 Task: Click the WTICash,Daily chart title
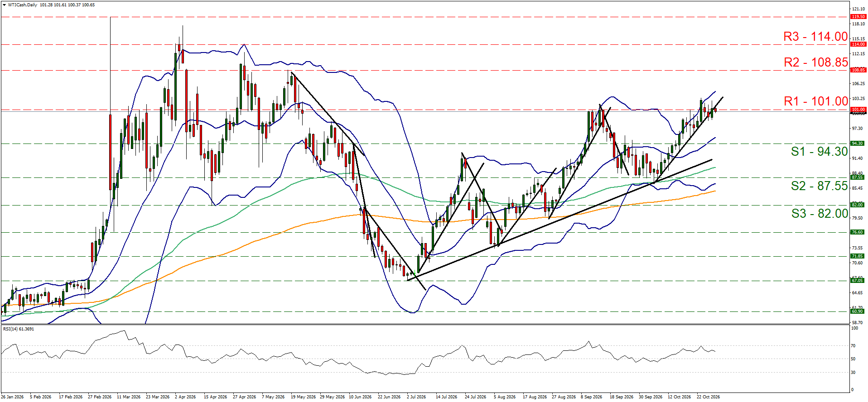tap(23, 5)
